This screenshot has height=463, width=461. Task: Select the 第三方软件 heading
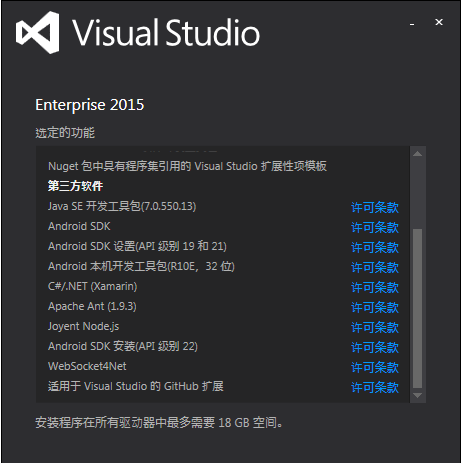pos(75,186)
